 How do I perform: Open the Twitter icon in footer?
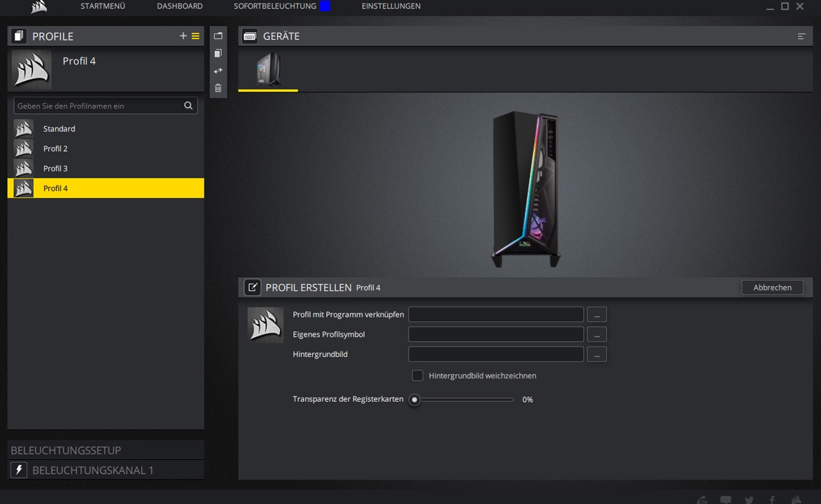(x=750, y=500)
